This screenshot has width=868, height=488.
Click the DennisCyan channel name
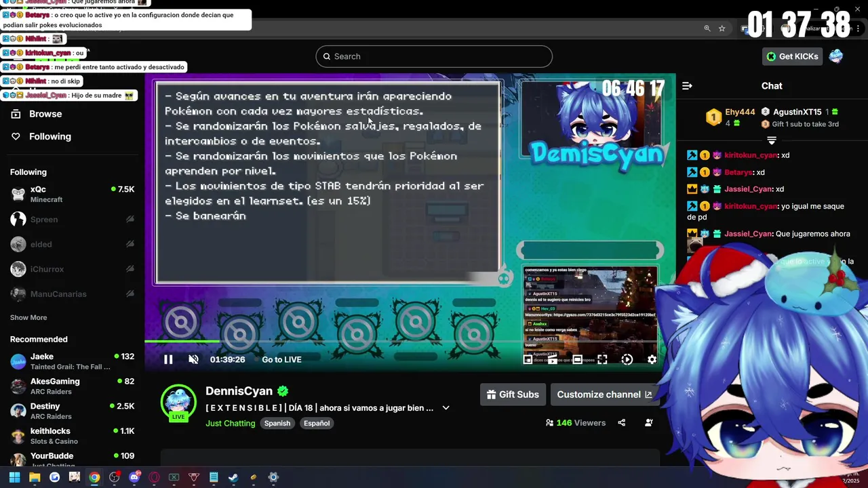click(239, 391)
